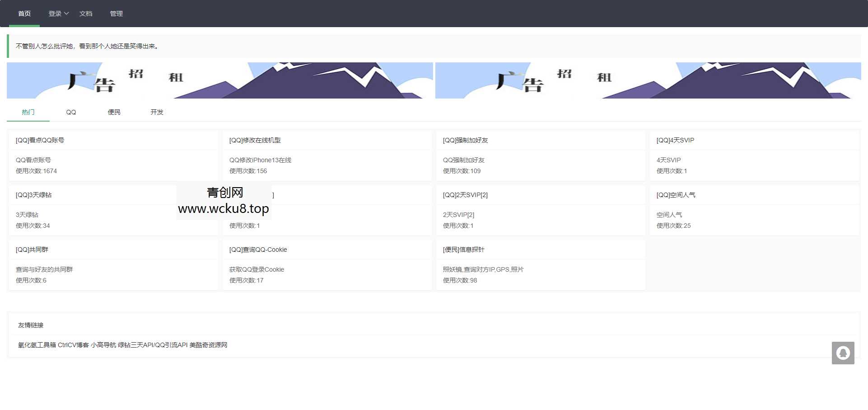Image resolution: width=868 pixels, height=410 pixels.
Task: Open the [QQ]强制加好友 tool
Action: click(465, 140)
